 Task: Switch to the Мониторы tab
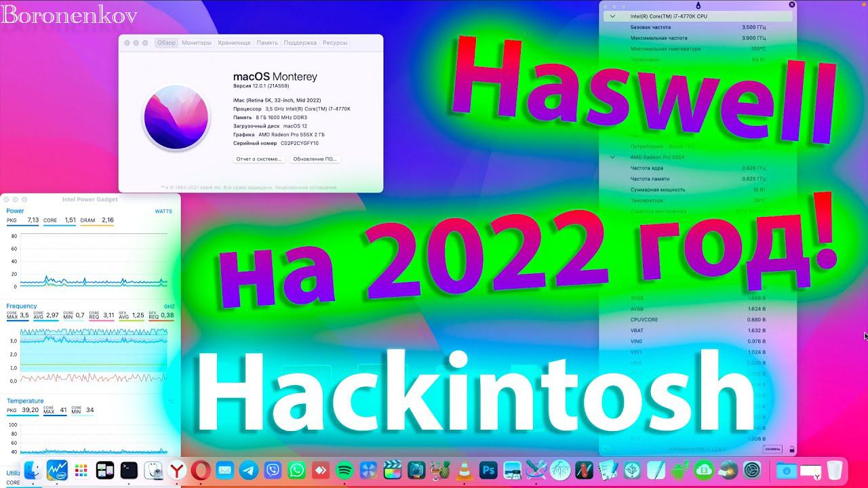pos(197,43)
